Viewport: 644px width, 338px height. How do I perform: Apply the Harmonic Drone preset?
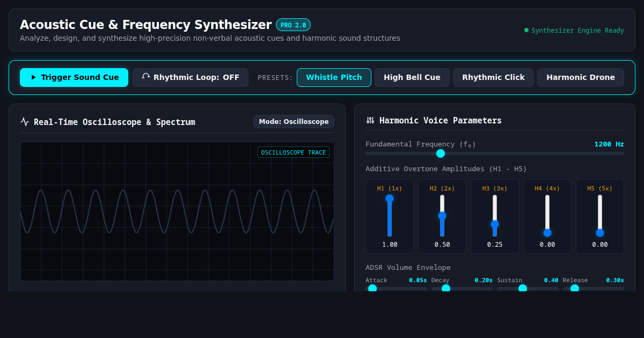[581, 77]
